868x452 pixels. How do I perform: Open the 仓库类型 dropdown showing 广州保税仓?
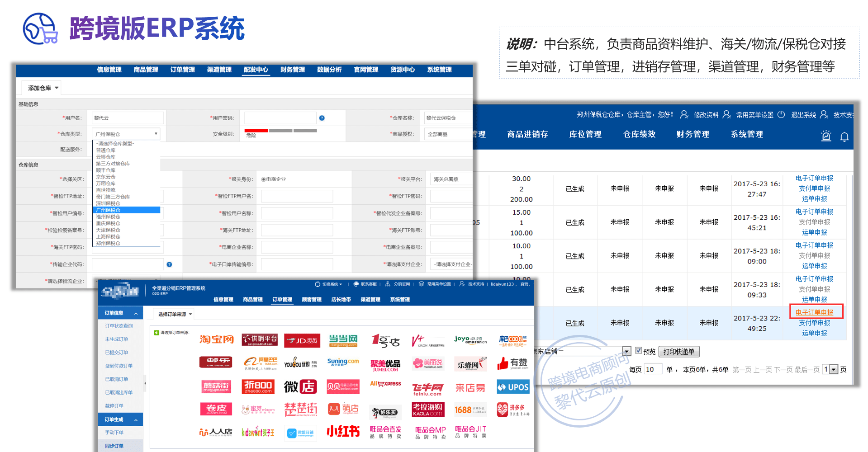coord(126,134)
